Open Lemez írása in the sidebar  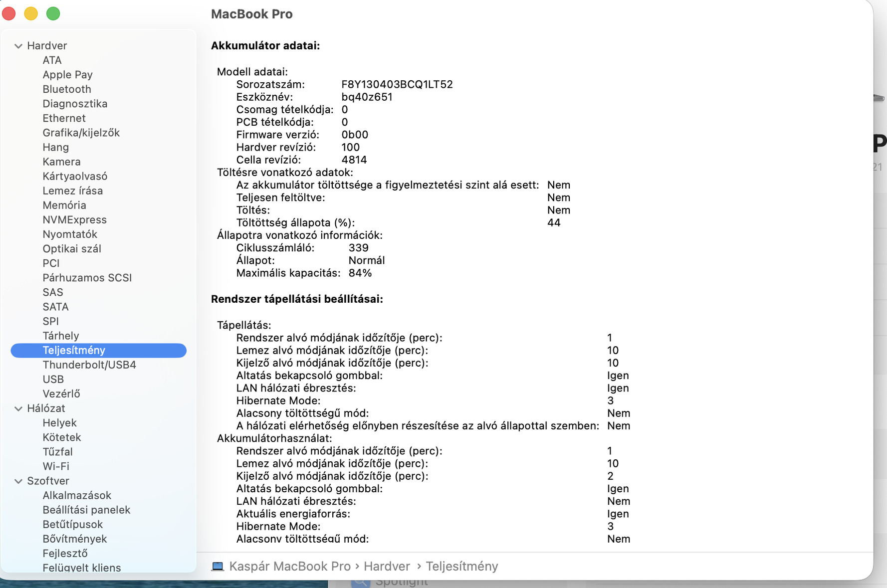pyautogui.click(x=72, y=191)
